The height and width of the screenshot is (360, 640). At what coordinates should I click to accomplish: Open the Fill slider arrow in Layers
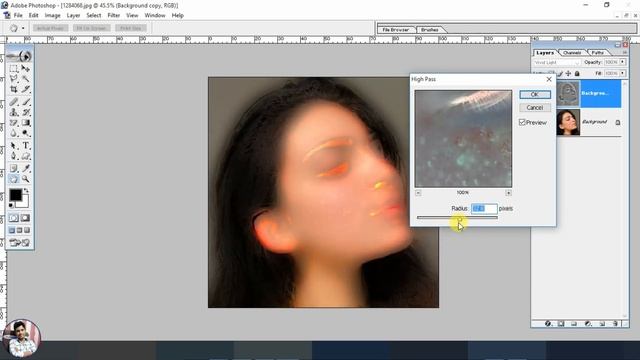(622, 73)
